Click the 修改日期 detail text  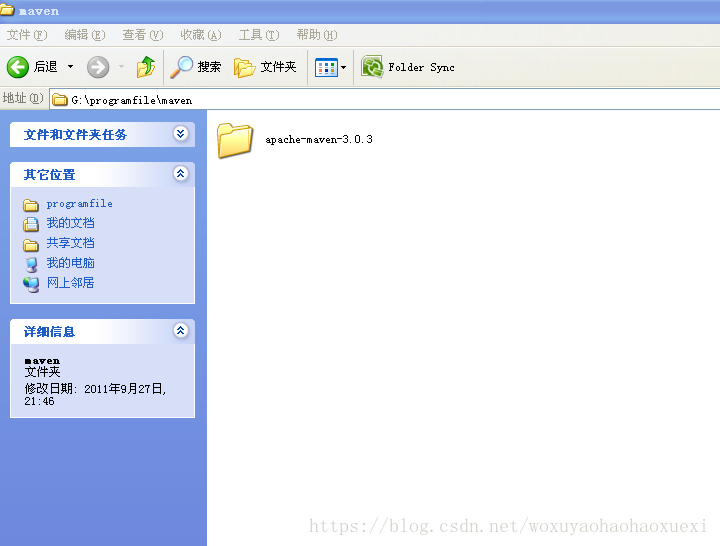[x=95, y=394]
